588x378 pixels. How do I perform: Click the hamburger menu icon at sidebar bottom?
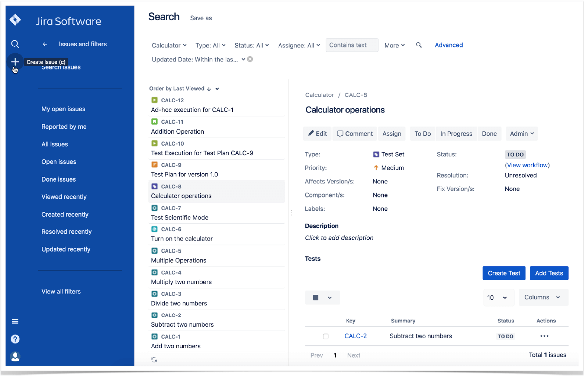coord(15,321)
